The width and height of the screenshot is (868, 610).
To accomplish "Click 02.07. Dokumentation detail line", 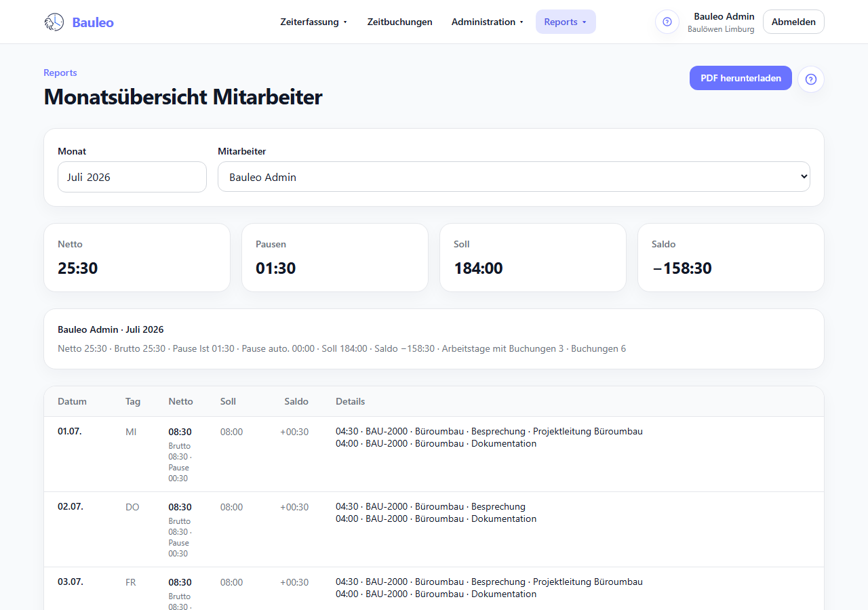I will pyautogui.click(x=436, y=518).
